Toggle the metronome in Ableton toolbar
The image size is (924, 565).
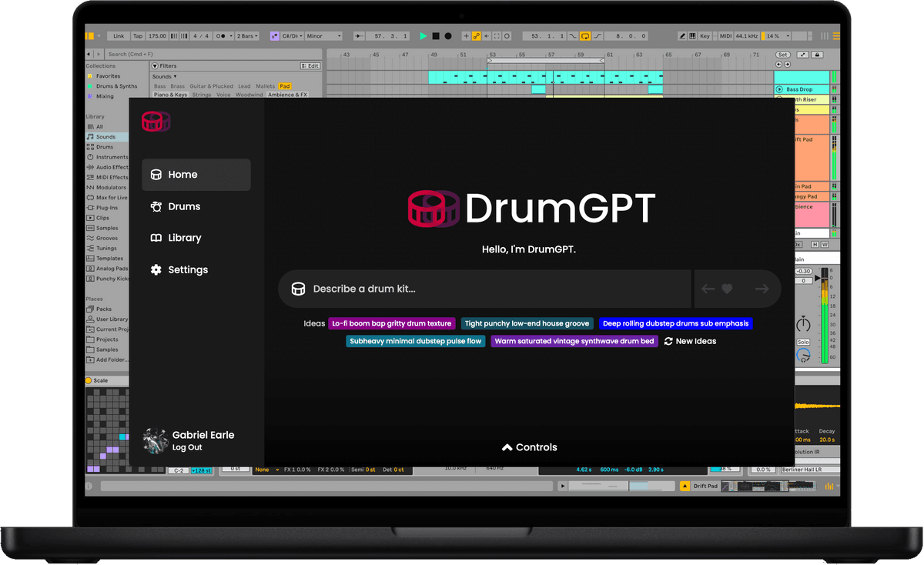click(222, 36)
